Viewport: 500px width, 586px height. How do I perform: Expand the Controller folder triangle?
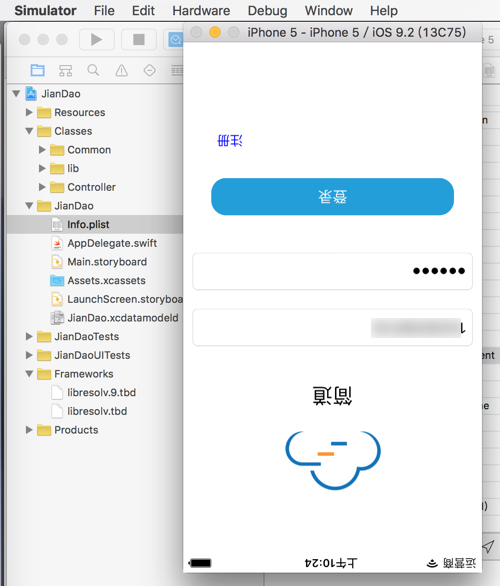[42, 187]
